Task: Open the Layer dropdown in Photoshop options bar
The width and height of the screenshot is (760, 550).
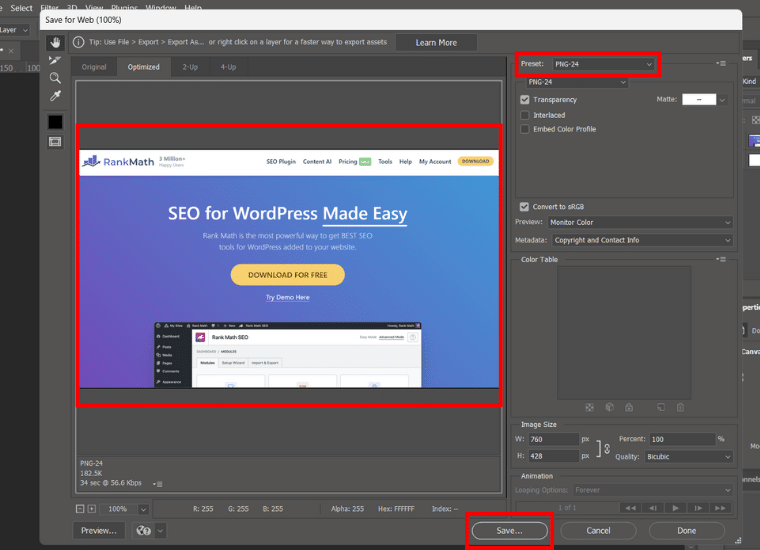Action: click(x=15, y=30)
